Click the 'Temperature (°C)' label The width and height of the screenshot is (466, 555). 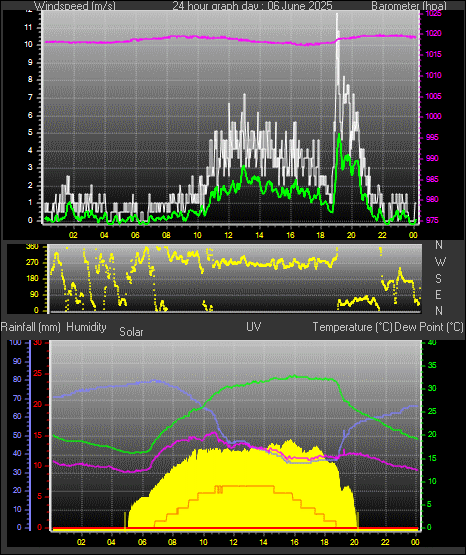(x=352, y=327)
